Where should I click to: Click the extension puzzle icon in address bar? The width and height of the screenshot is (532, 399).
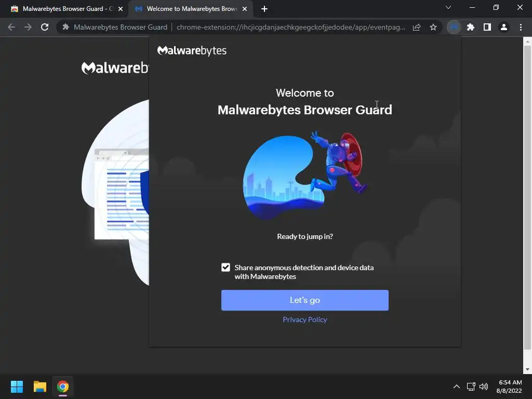pos(66,27)
